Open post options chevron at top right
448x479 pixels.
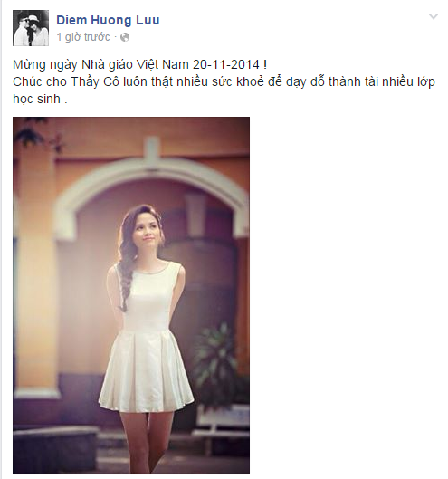pos(434,16)
